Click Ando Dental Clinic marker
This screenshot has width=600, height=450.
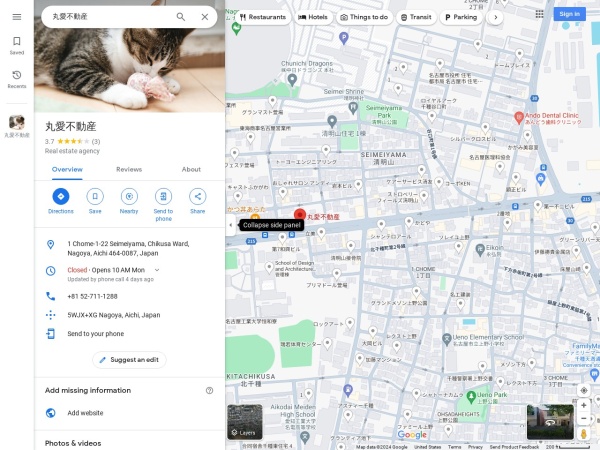(518, 117)
